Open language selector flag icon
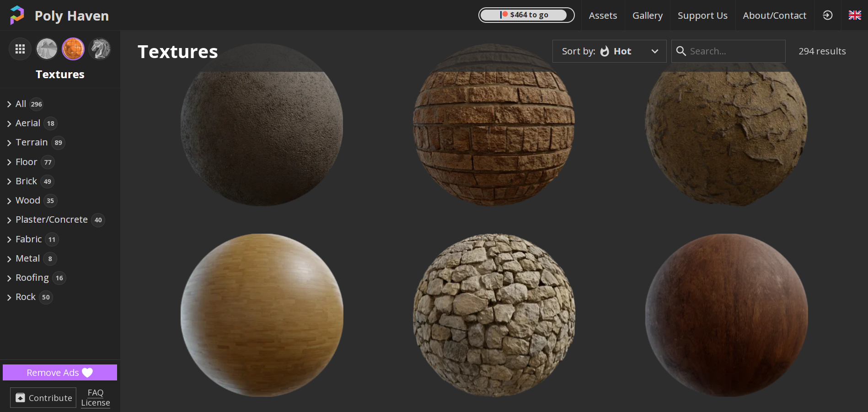The height and width of the screenshot is (412, 868). (x=855, y=15)
